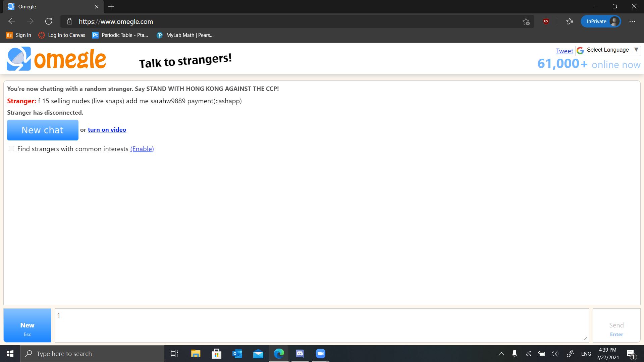Image resolution: width=644 pixels, height=362 pixels.
Task: Open the ENG keyboard language switcher
Action: (586, 353)
